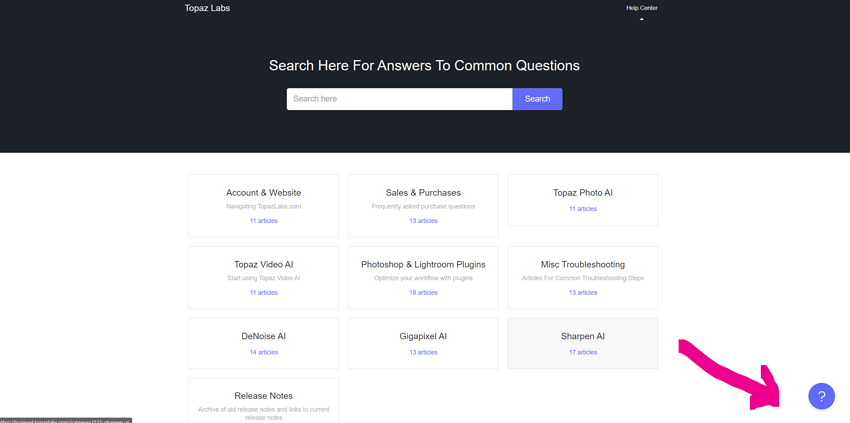Screen dimensions: 850x423
Task: Open the Topaz Video AI category
Action: click(x=263, y=265)
